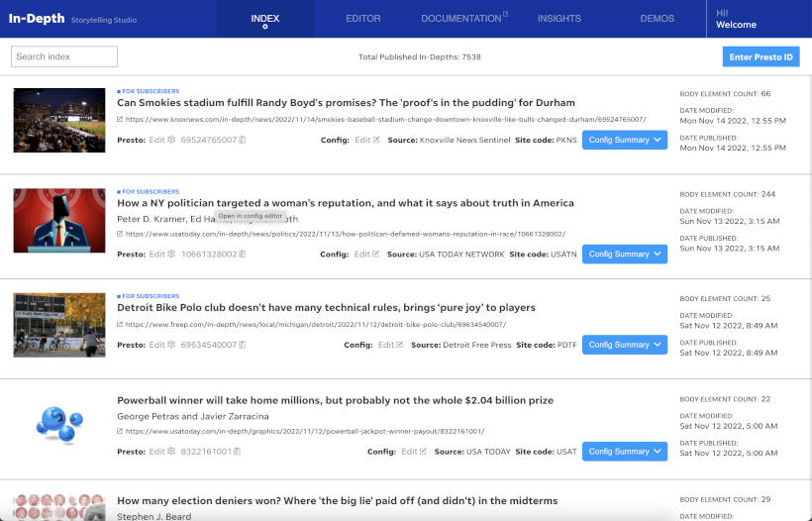Expand Config Summary for NY politician story

click(625, 255)
